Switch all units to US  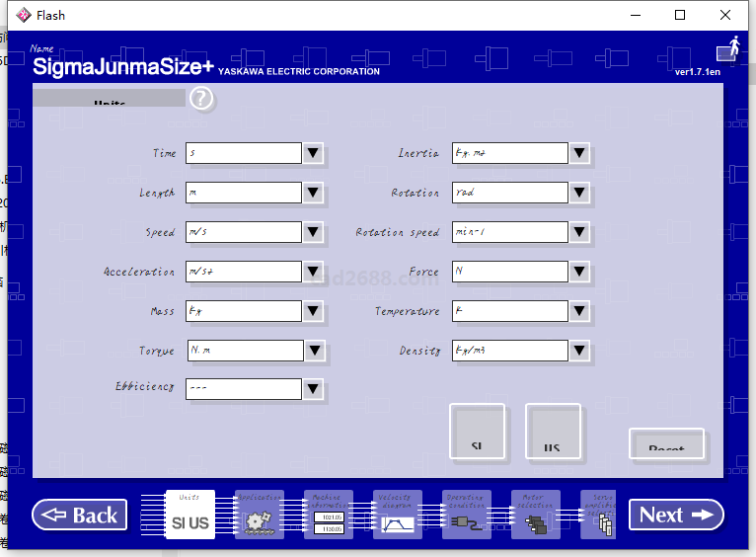click(x=552, y=432)
